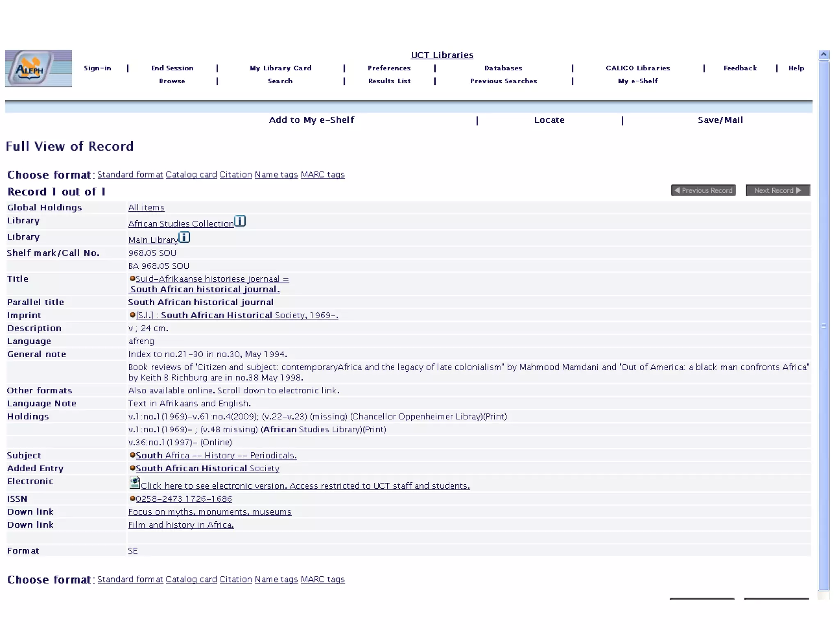Open Film and history in Africa link
Screen dimensions: 840x630
(x=181, y=525)
